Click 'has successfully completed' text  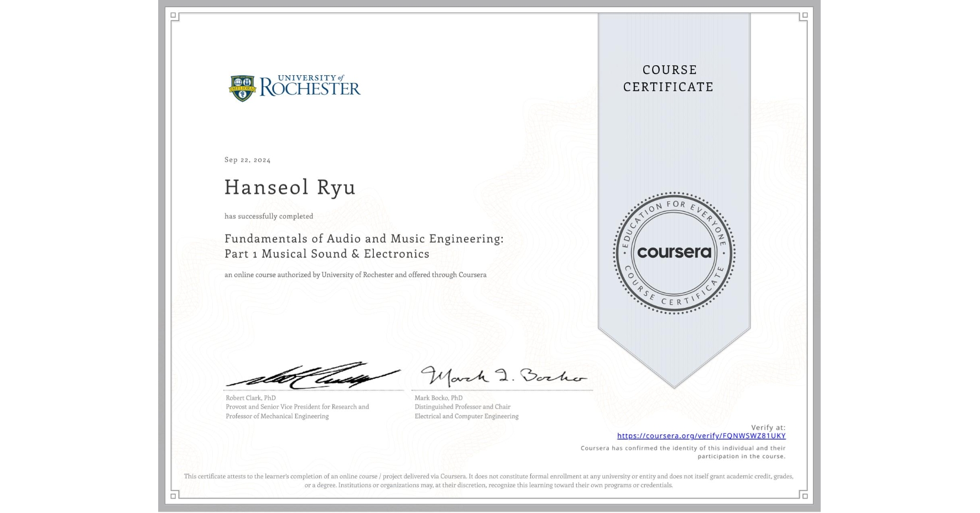[269, 216]
